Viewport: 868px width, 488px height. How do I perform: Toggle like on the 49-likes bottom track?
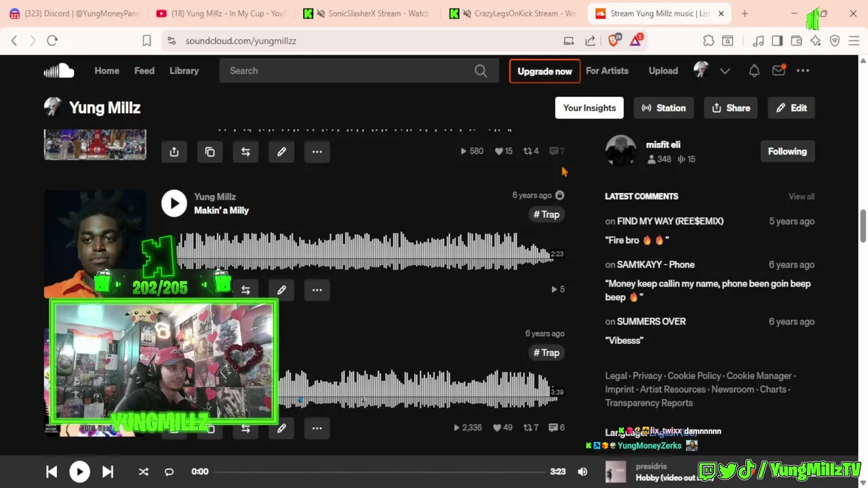502,428
